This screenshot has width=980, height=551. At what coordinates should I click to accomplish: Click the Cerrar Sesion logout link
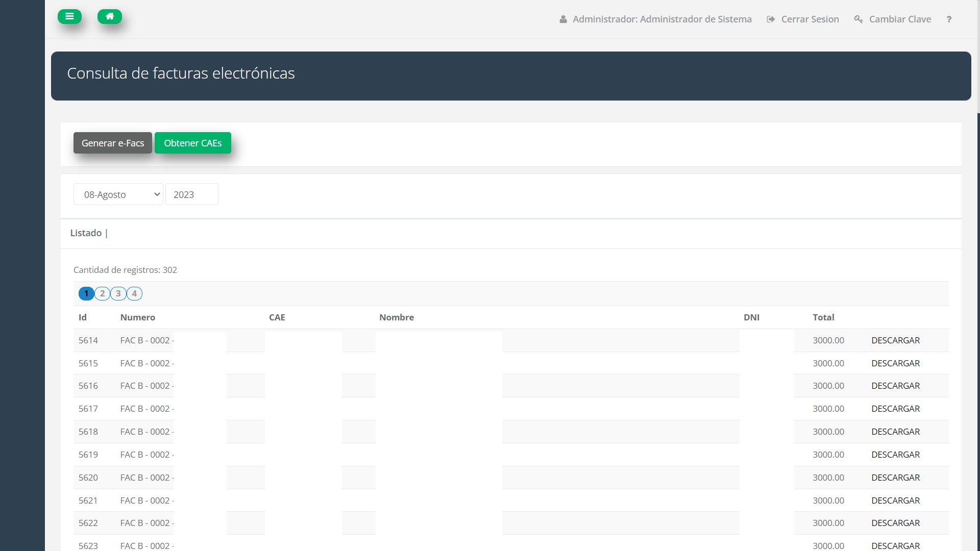[803, 19]
